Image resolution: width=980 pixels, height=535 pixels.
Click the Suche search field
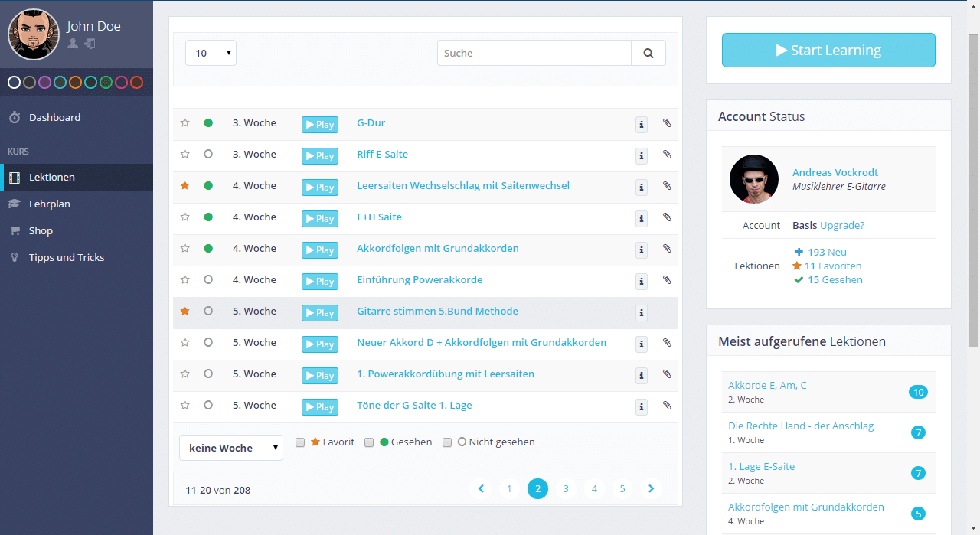[x=534, y=53]
